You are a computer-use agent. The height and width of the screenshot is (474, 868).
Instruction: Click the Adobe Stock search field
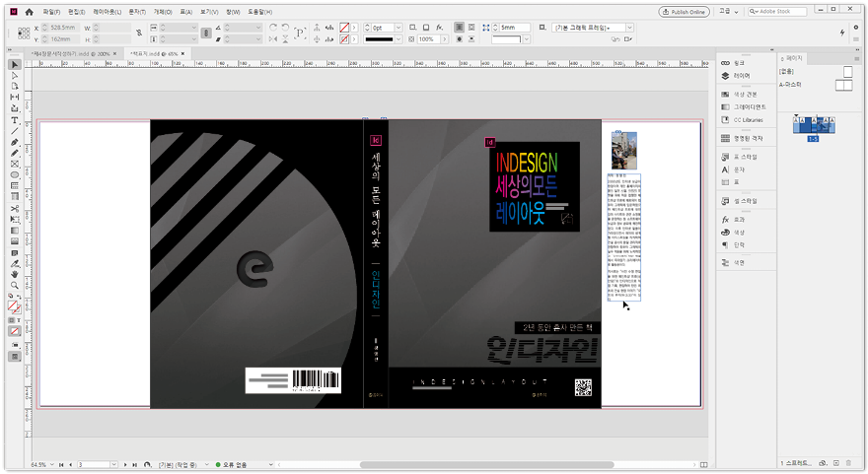point(778,12)
